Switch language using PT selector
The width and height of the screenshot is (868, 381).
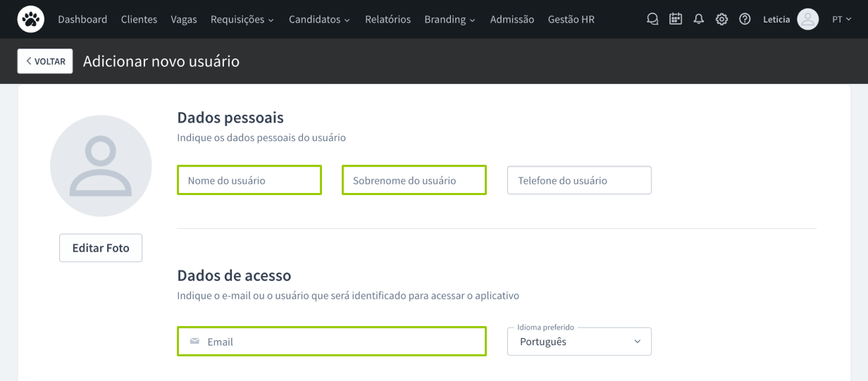[x=841, y=19]
